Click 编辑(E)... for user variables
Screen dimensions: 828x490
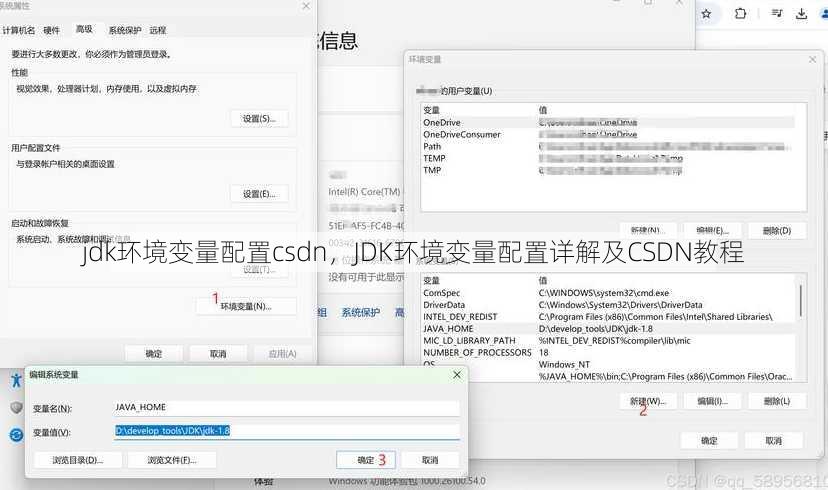click(x=712, y=230)
